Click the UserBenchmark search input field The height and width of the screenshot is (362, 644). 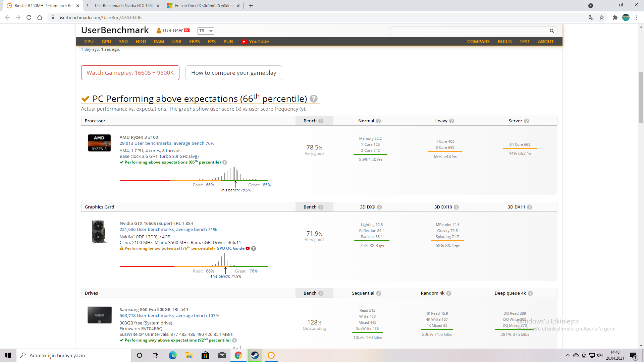(468, 31)
